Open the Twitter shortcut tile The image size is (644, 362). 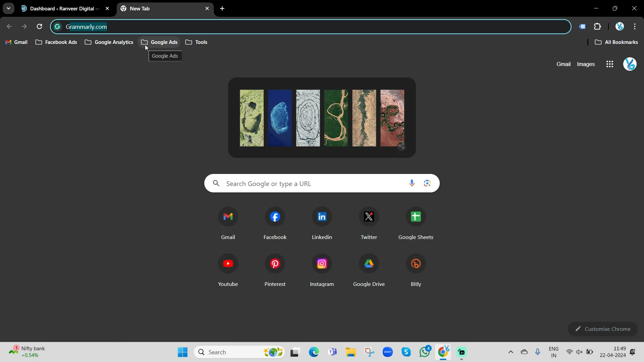(369, 223)
